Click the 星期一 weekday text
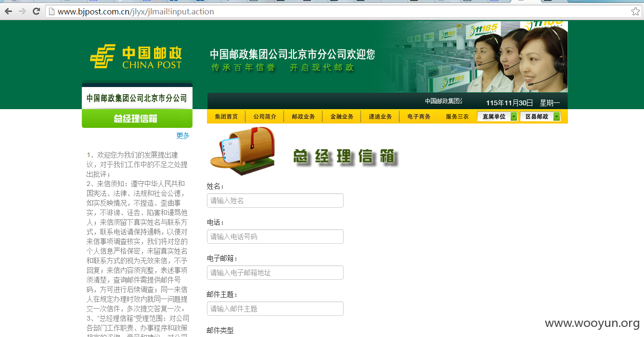This screenshot has height=337, width=644. click(550, 103)
